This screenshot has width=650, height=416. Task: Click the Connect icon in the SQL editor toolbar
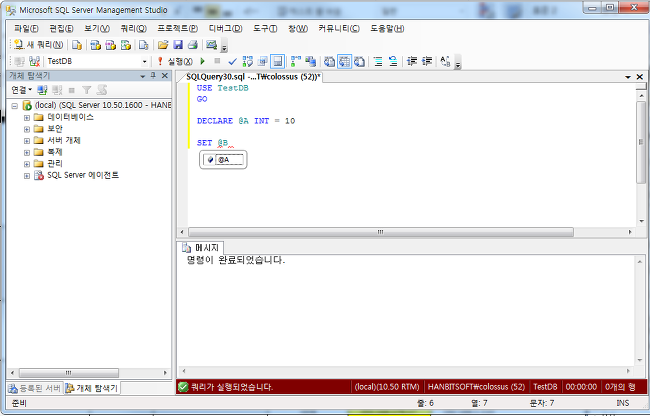point(19,61)
